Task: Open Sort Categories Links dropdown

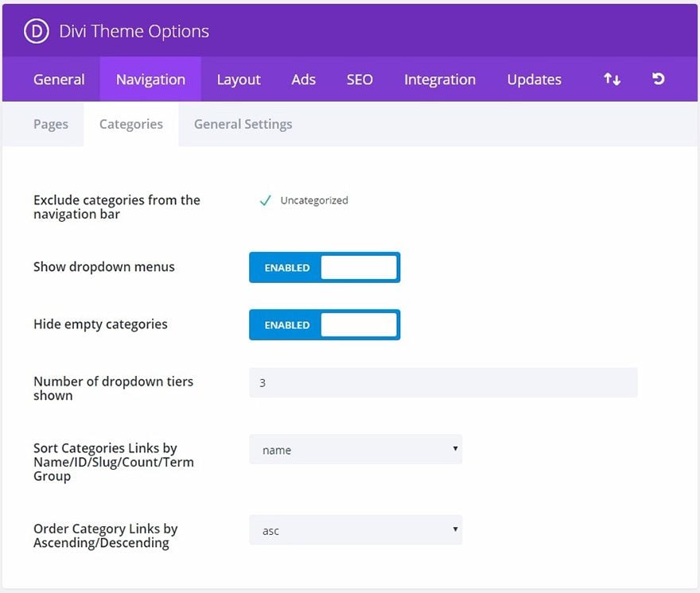Action: pyautogui.click(x=356, y=449)
